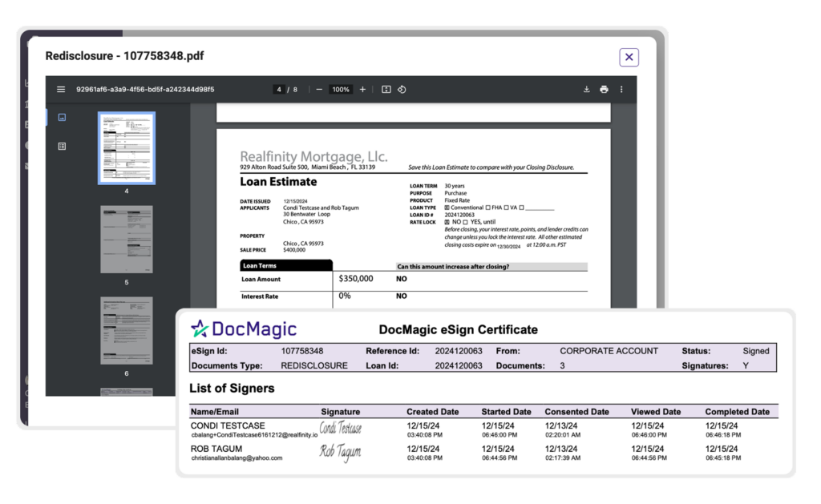This screenshot has height=504, width=821.
Task: Click the email christianallanbalang@yahoo.com
Action: (x=237, y=458)
